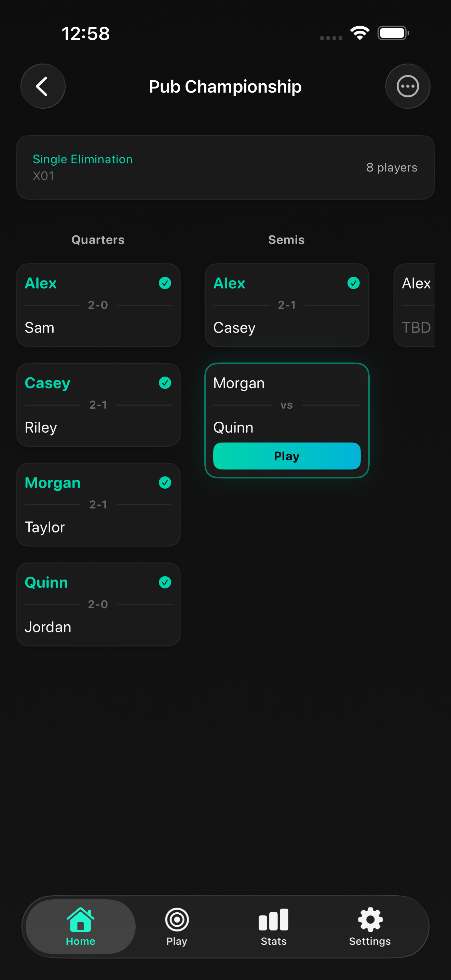Navigate back using the chevron icon
The image size is (451, 980).
(x=43, y=86)
